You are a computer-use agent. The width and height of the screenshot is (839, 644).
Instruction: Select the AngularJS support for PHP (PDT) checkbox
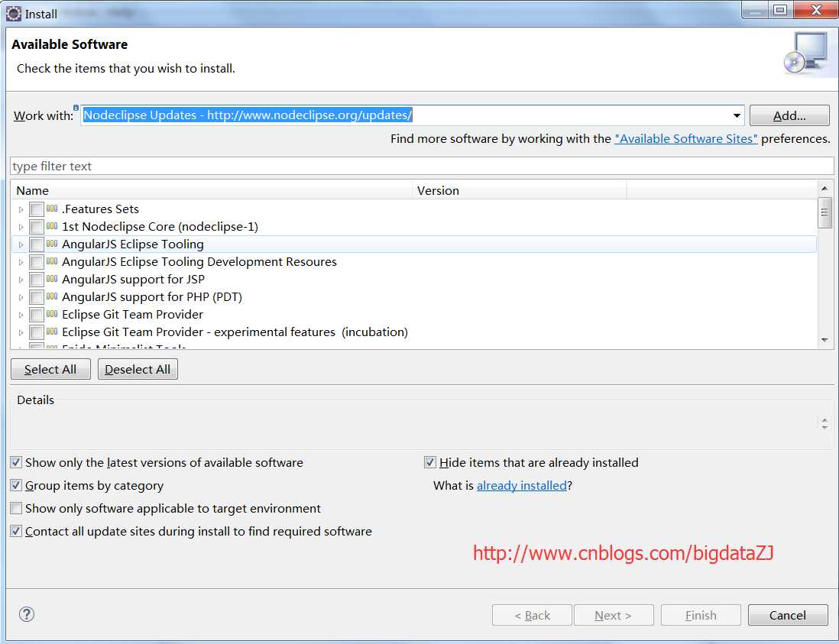[x=37, y=297]
